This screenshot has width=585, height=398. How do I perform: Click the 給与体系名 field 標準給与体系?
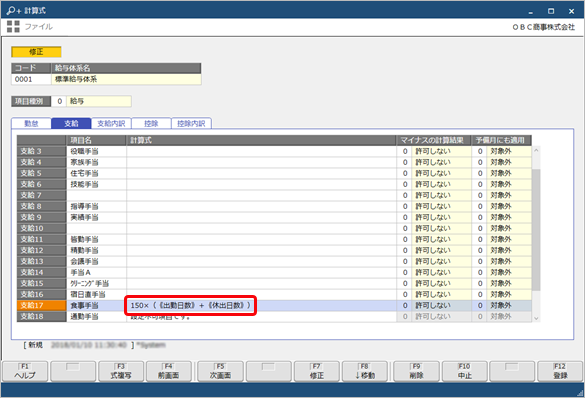point(126,79)
